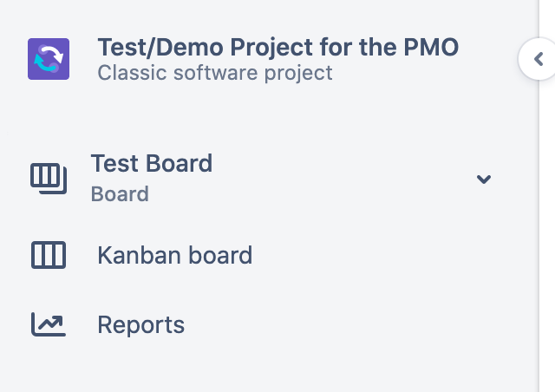Expand the Test Board switcher down-chevron
The width and height of the screenshot is (555, 392).
(484, 180)
